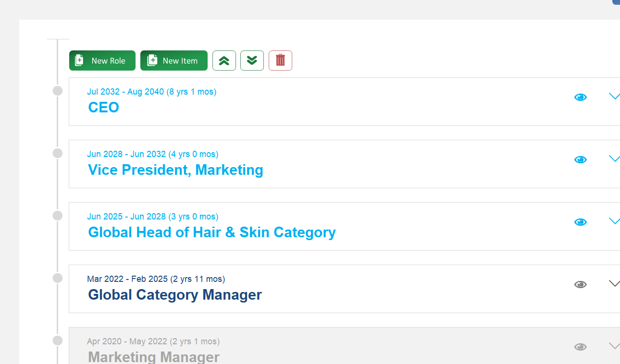Select the timeline dot beside the CEO entry
Image resolution: width=620 pixels, height=364 pixels.
(x=58, y=91)
